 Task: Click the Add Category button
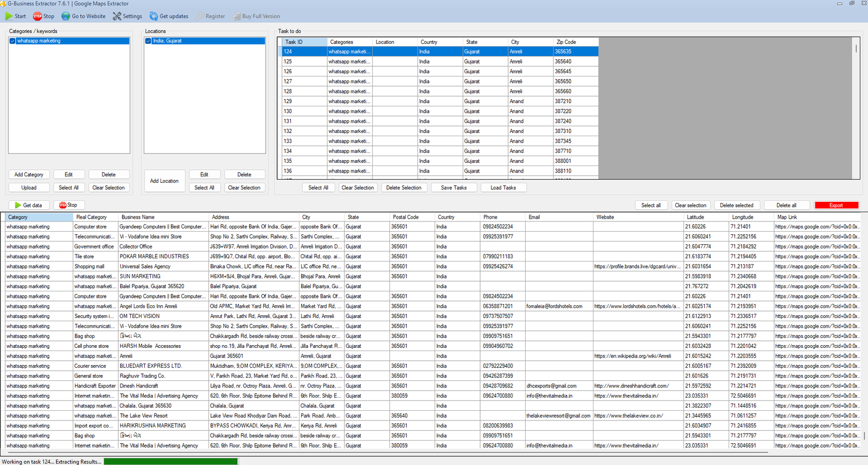click(29, 175)
